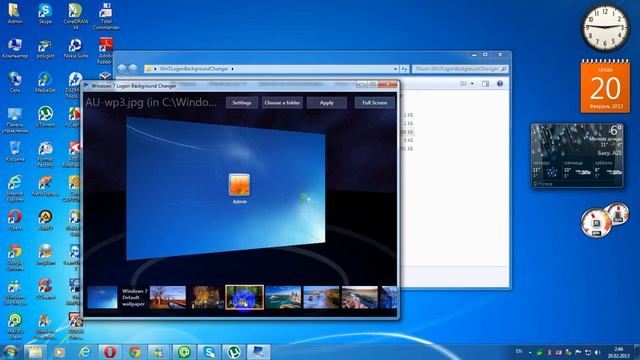Open the Сеть network desktop icon

pyautogui.click(x=15, y=82)
